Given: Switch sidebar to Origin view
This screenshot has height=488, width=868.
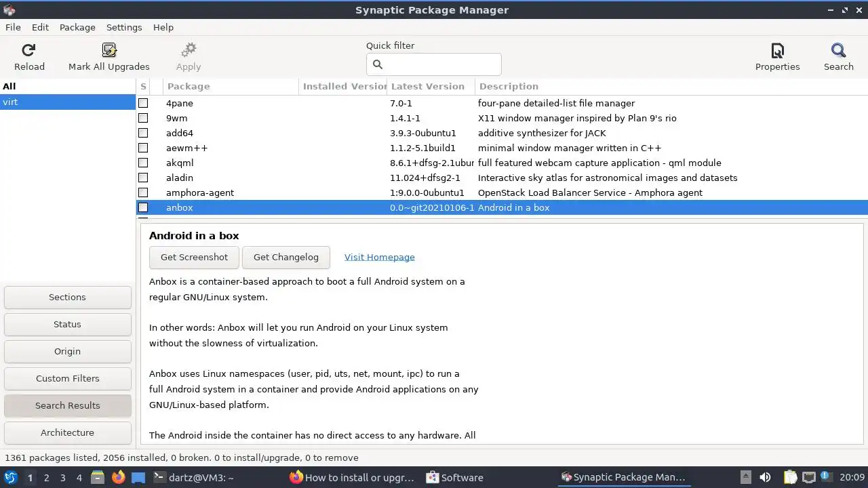Looking at the screenshot, I should tap(67, 351).
